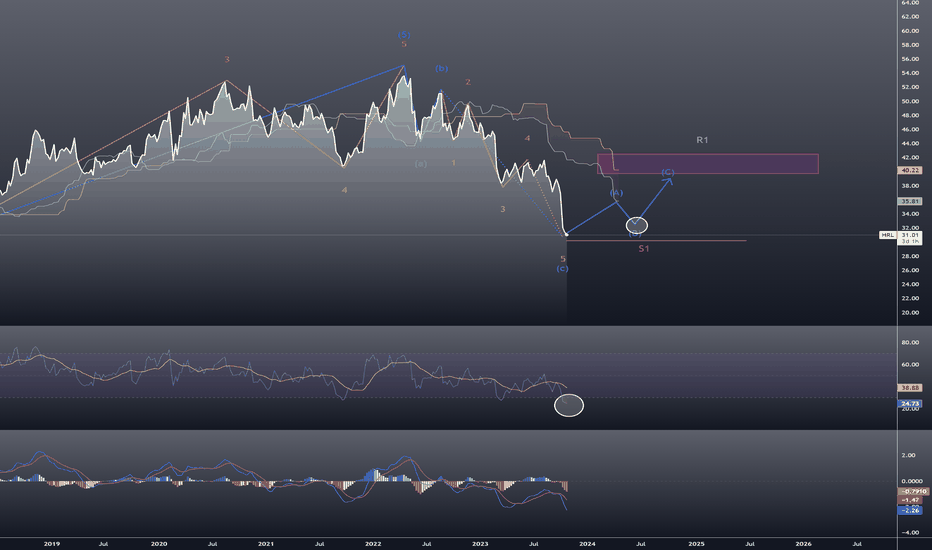Click the 40.22 price tag
Viewport: 932px width, 550px height.
click(910, 171)
